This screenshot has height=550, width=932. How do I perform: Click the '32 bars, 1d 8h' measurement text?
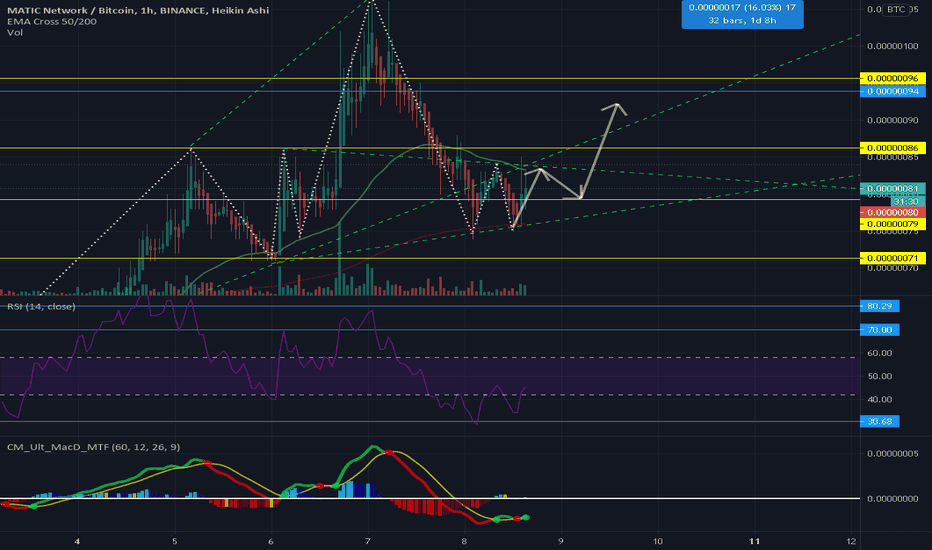pos(742,20)
